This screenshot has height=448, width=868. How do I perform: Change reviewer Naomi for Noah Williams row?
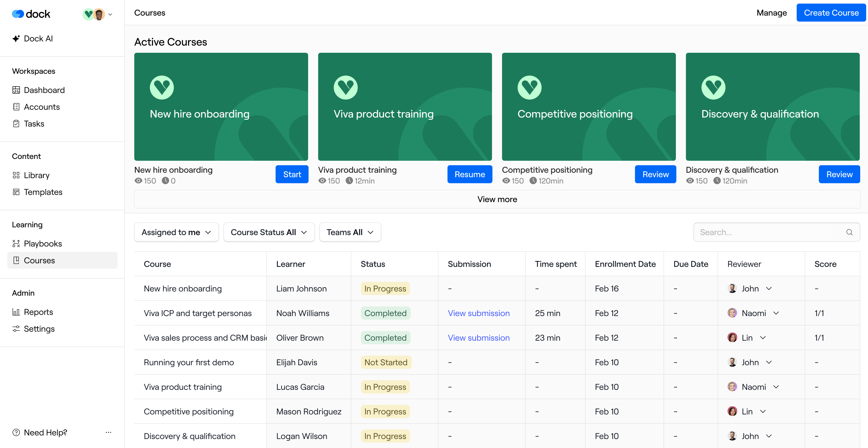click(x=776, y=313)
